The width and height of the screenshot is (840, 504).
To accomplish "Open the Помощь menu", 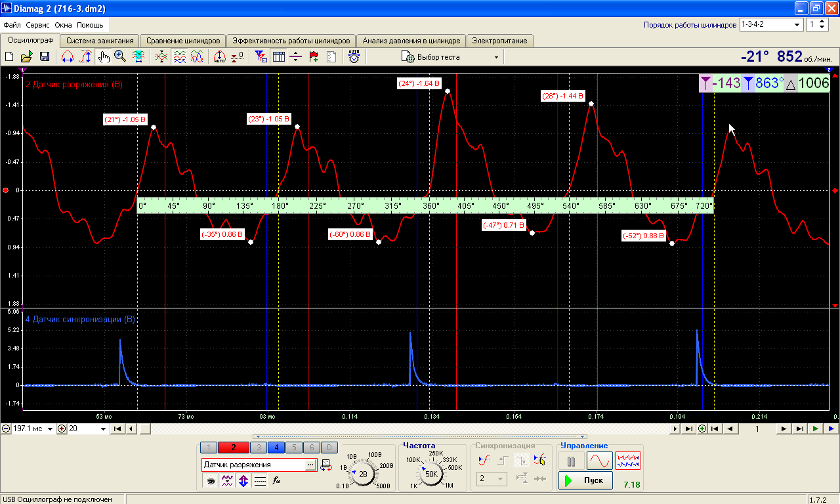I will coord(90,25).
